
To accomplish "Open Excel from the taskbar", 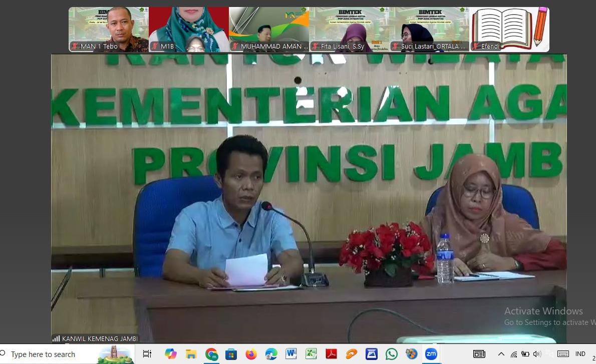I will coord(311,354).
